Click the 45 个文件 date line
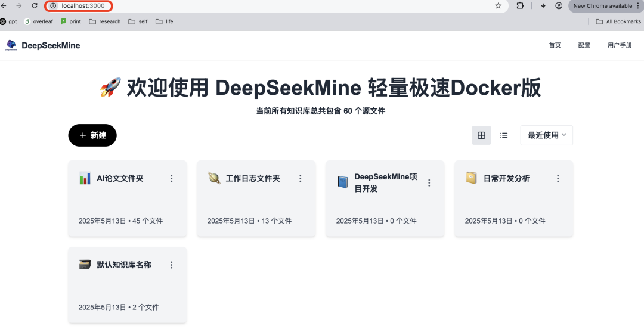Viewport: 644px width, 335px height. pyautogui.click(x=120, y=221)
